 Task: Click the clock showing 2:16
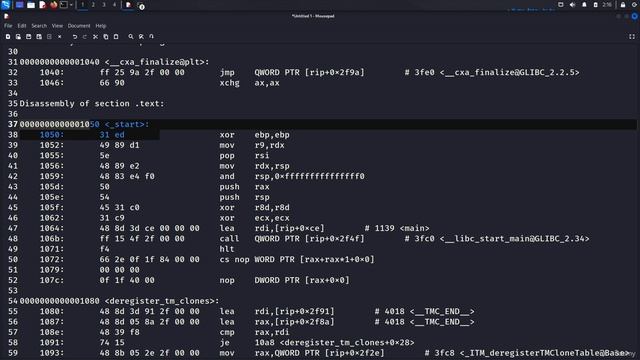(607, 5)
